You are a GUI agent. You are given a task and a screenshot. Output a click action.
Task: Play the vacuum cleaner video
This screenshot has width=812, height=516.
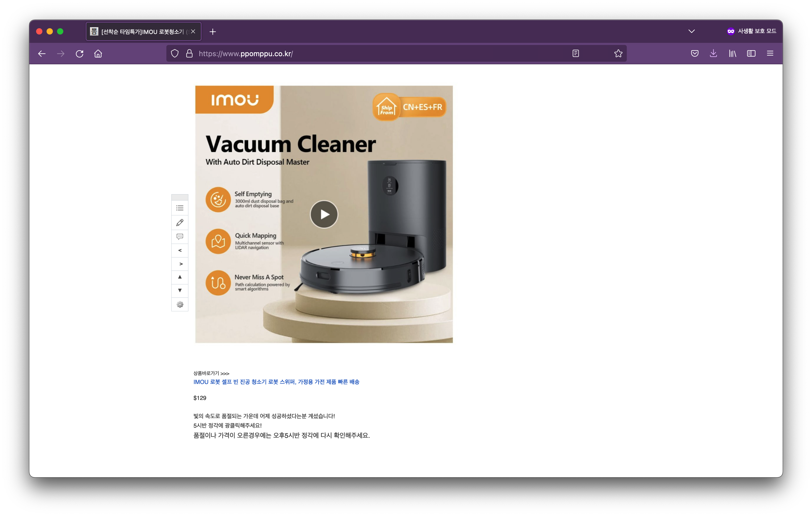[324, 214]
